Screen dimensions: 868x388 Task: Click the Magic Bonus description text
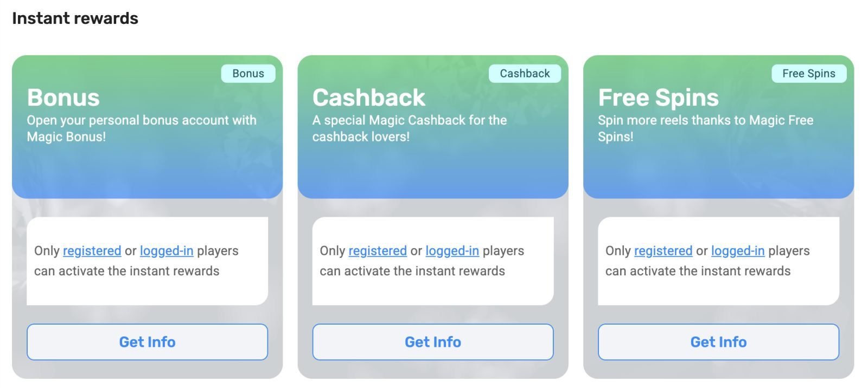click(x=142, y=128)
